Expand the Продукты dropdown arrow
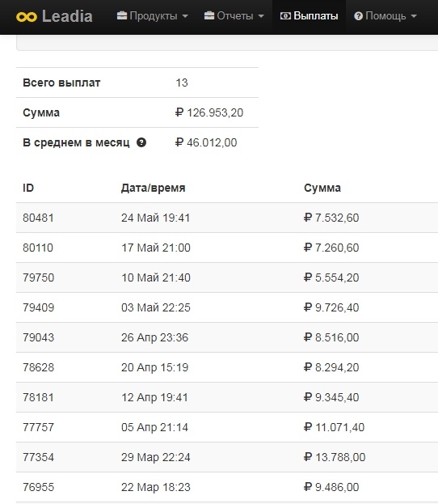This screenshot has height=504, width=438. click(x=185, y=16)
